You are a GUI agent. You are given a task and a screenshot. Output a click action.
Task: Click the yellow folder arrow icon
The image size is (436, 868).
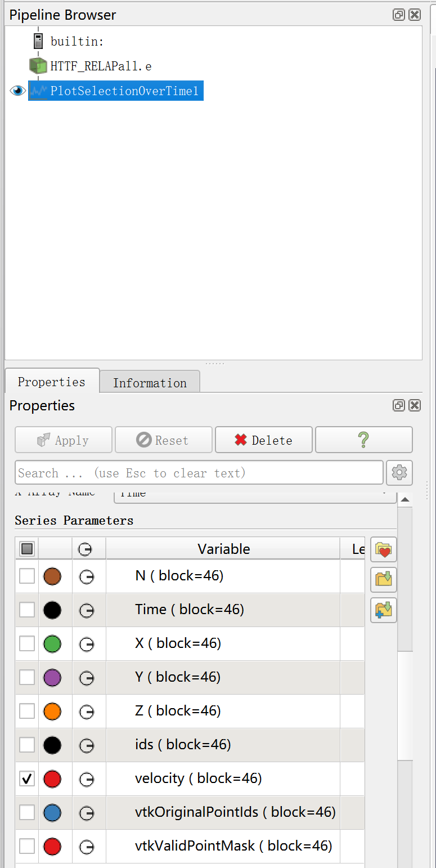pyautogui.click(x=384, y=579)
